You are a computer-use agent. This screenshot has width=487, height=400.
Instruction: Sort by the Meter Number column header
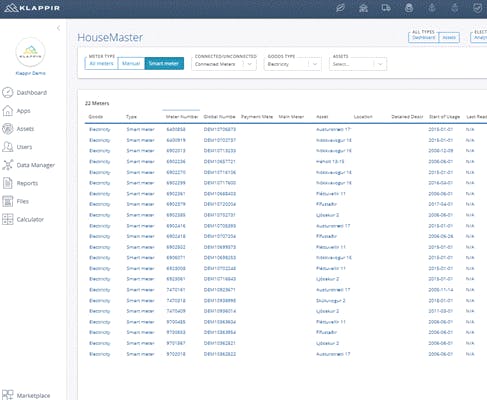(x=182, y=117)
